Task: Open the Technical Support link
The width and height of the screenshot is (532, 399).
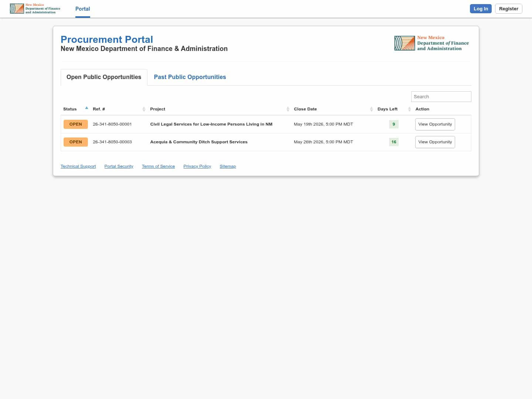Action: [x=78, y=167]
